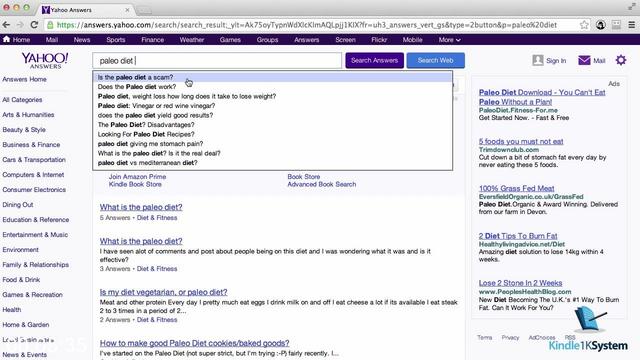Screen dimensions: 640x360
Task: Open All Categories in the sidebar
Action: (x=22, y=100)
